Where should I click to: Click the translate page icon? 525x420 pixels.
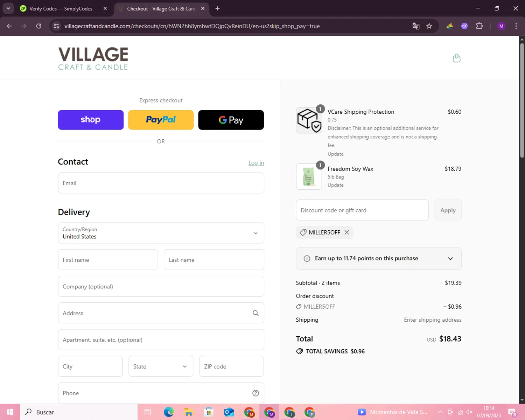click(x=416, y=26)
